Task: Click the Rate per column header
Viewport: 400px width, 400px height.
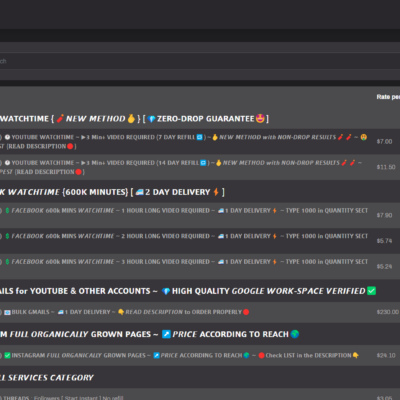Action: [x=388, y=97]
